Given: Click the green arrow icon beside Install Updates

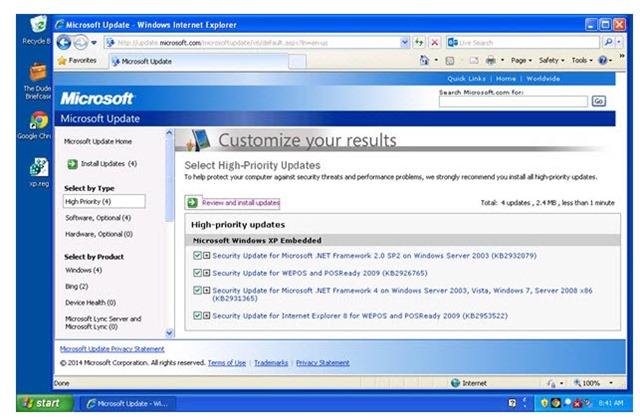Looking at the screenshot, I should [72, 164].
